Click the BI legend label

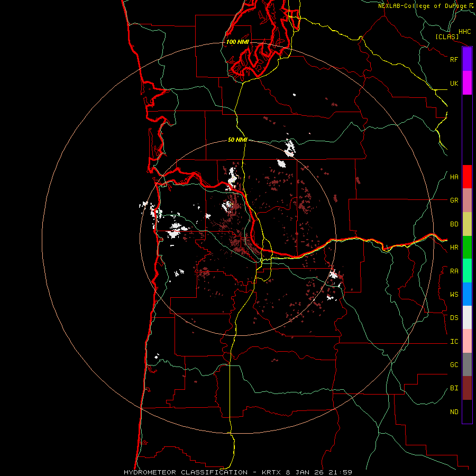[454, 388]
